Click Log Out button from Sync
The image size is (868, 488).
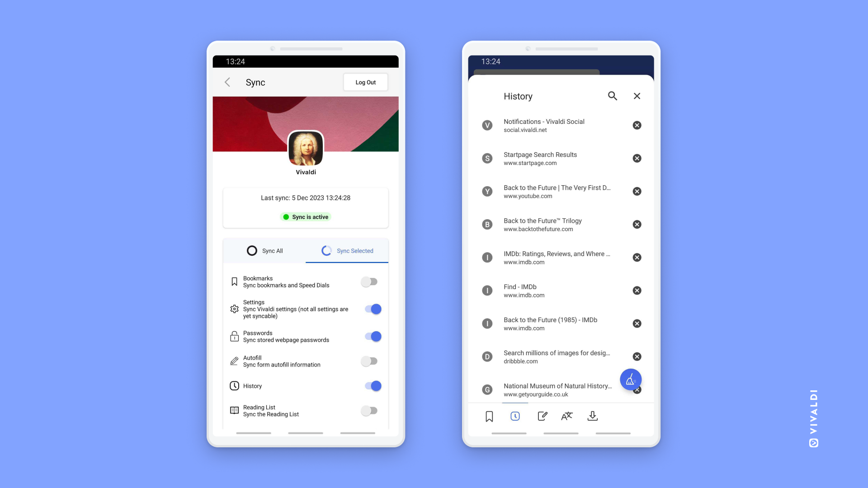click(x=365, y=82)
